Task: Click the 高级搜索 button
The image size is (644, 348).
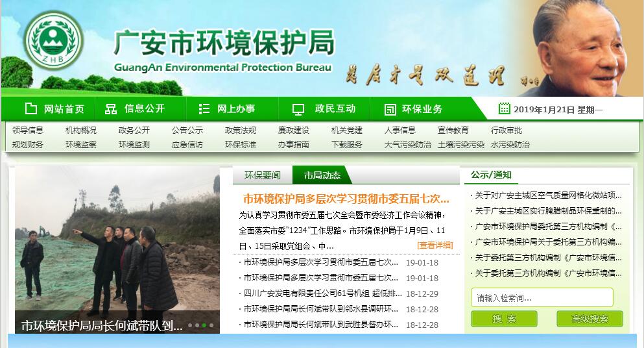Action: (x=590, y=319)
